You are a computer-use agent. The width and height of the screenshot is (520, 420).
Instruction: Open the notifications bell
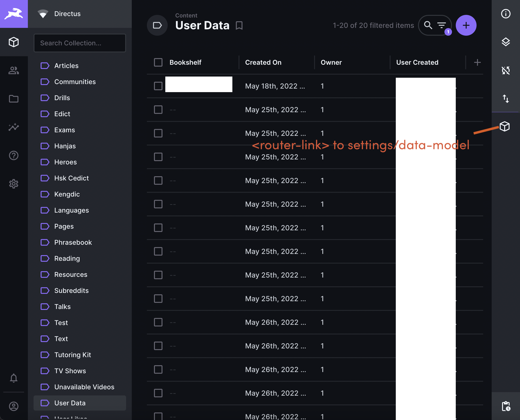coord(14,378)
